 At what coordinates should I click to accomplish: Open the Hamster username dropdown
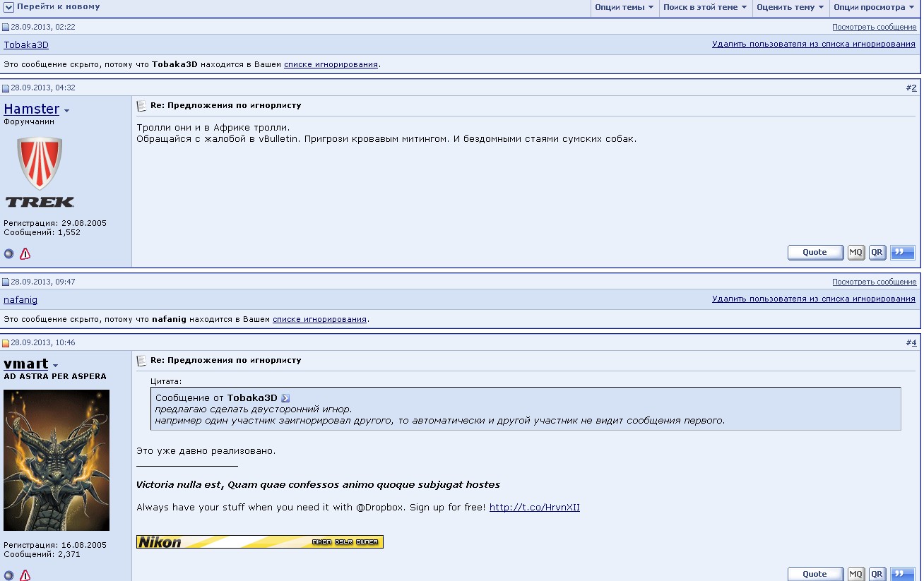[x=66, y=111]
